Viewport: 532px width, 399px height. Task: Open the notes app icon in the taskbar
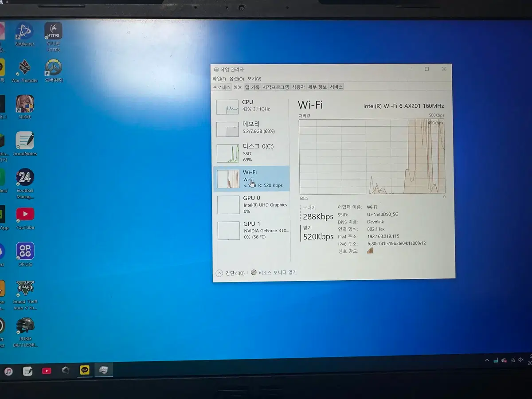point(27,371)
